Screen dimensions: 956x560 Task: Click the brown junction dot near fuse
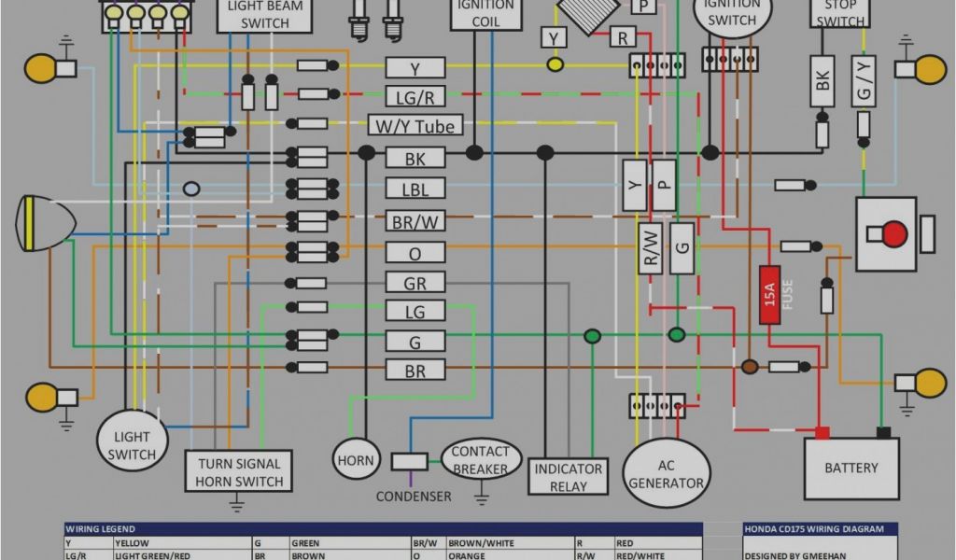750,367
